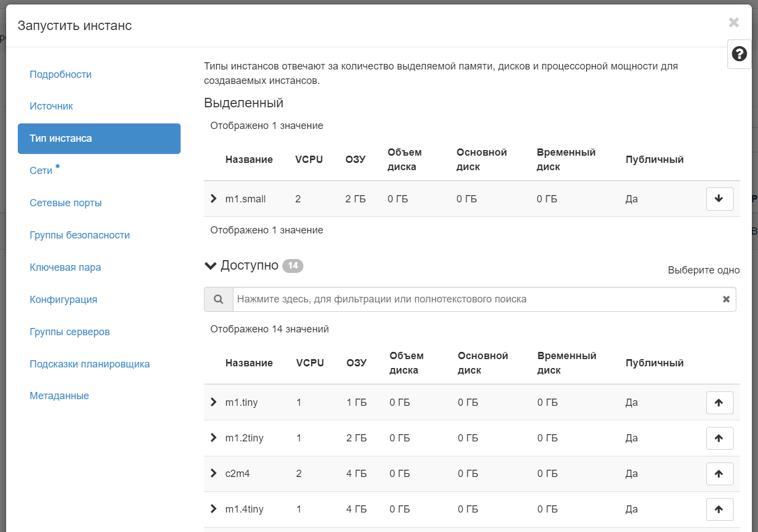Screen dimensions: 758x532
Task: Switch to the Сети step
Action: (x=39, y=170)
